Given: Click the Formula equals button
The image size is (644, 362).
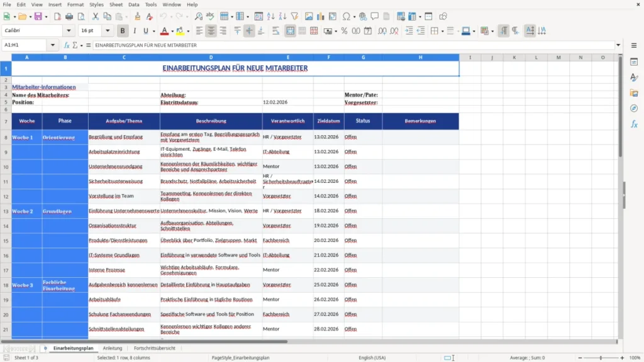Looking at the screenshot, I should click(88, 45).
